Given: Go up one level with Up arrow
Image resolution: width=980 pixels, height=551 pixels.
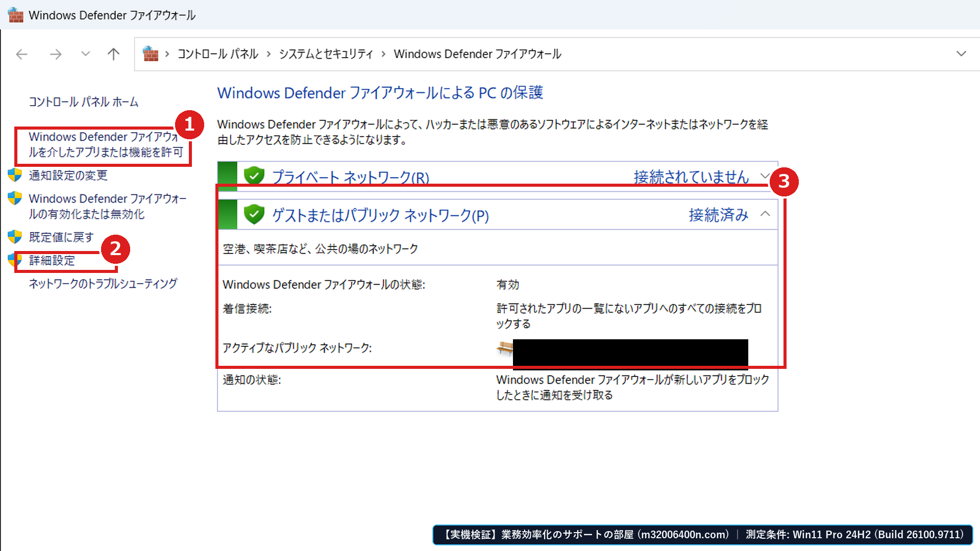Looking at the screenshot, I should [113, 54].
